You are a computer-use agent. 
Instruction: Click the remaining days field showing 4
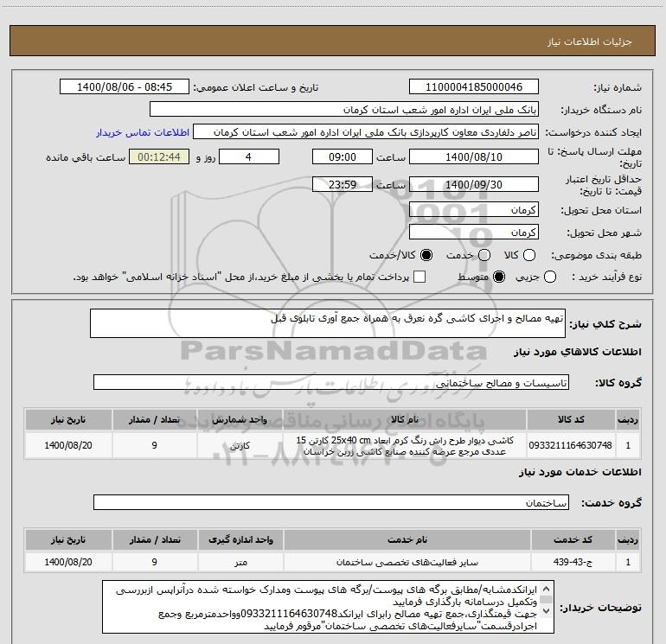[249, 156]
